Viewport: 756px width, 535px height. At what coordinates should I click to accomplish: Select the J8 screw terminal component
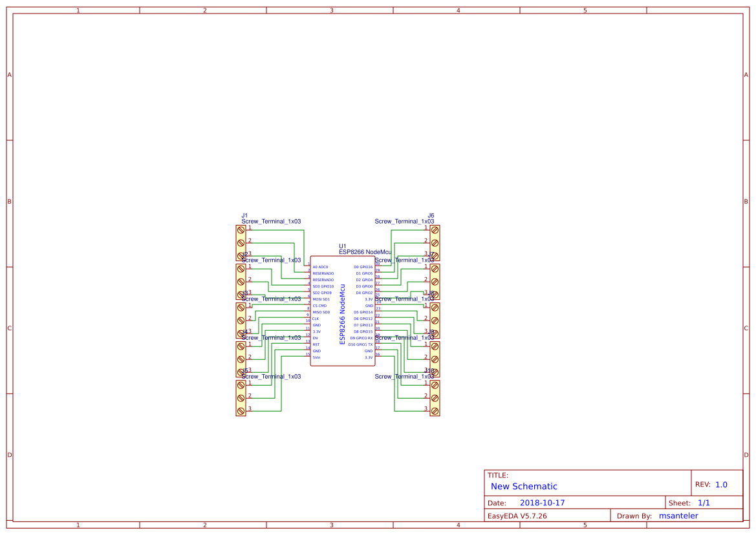[435, 320]
